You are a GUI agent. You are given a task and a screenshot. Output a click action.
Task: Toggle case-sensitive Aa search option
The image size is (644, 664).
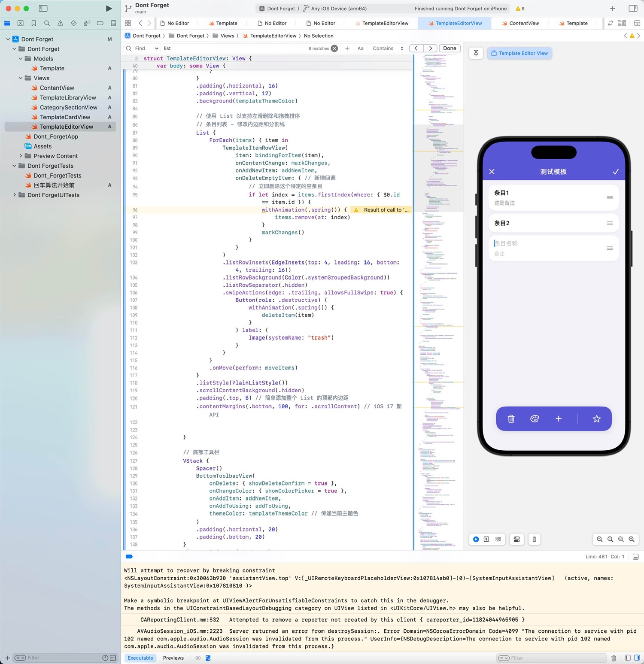point(361,49)
